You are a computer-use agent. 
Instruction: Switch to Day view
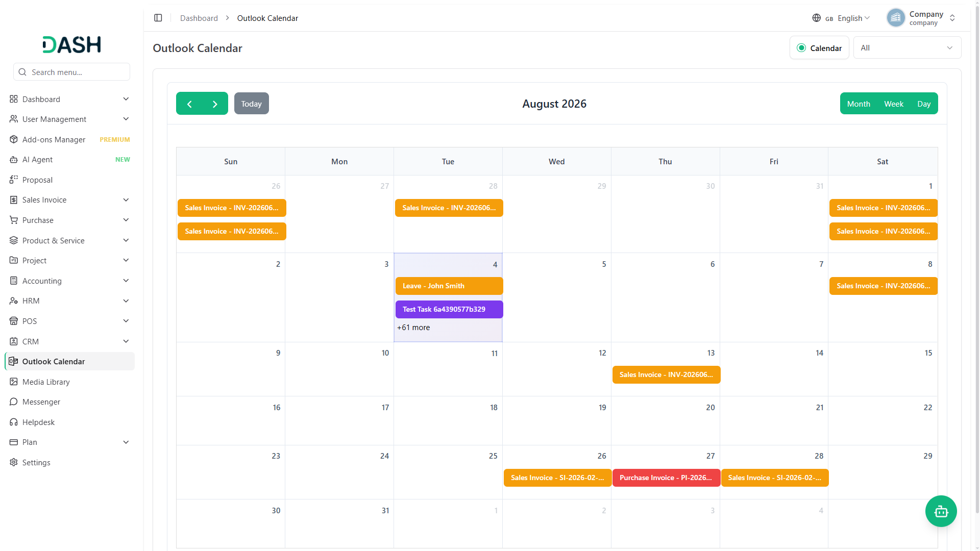coord(924,104)
